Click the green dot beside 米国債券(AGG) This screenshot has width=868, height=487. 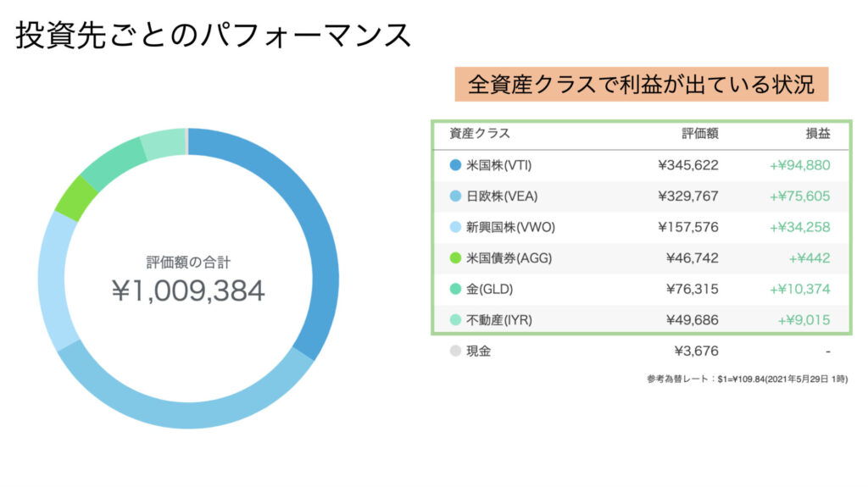(x=456, y=258)
